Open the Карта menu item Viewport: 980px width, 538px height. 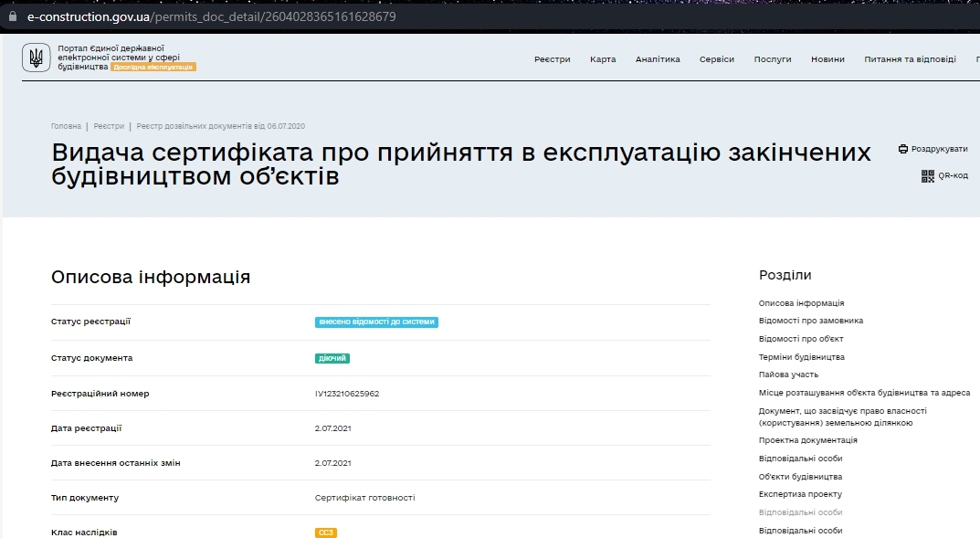[603, 59]
